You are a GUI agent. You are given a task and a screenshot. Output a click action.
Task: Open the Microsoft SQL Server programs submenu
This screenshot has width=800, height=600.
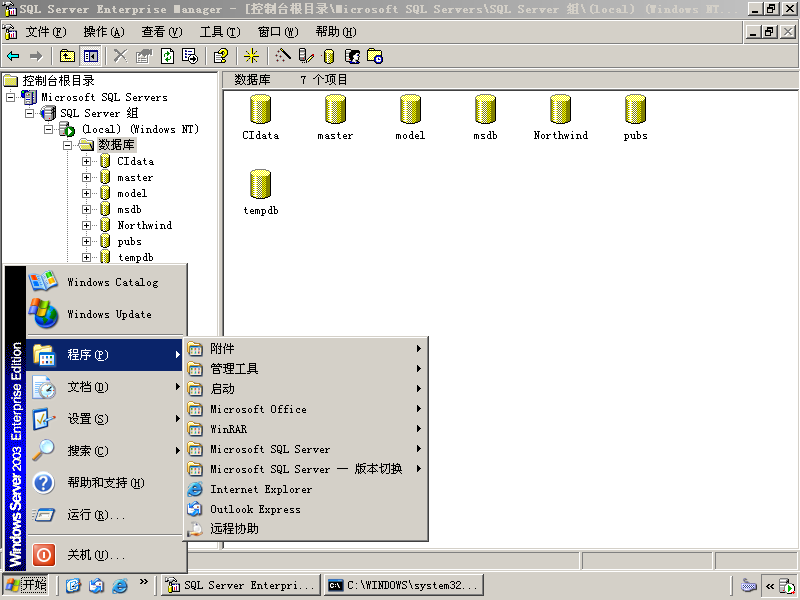305,449
